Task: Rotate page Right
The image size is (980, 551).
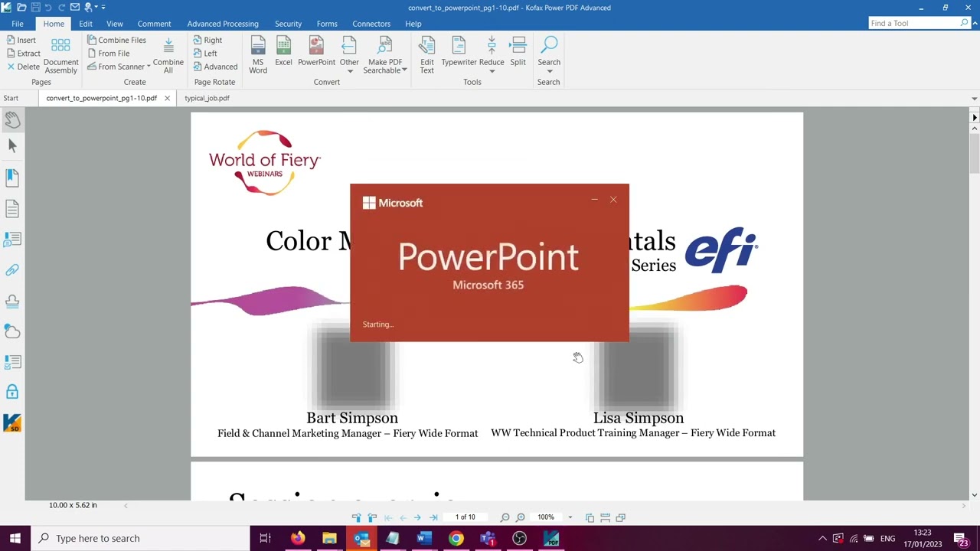Action: tap(207, 40)
